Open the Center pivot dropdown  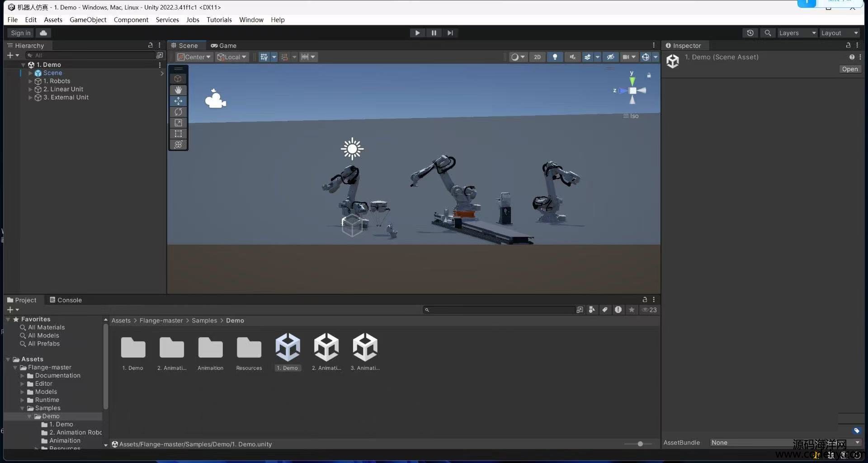coord(194,57)
